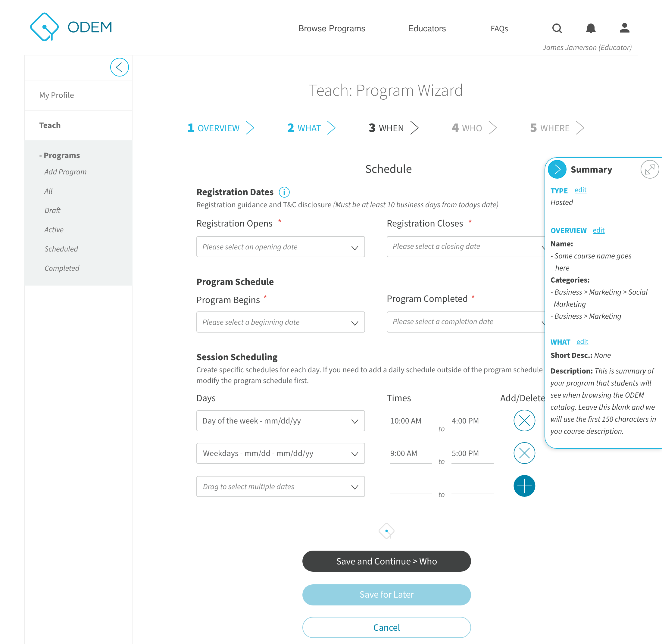Click Save and Continue to Who
Viewport: 662px width, 644px height.
pyautogui.click(x=386, y=561)
